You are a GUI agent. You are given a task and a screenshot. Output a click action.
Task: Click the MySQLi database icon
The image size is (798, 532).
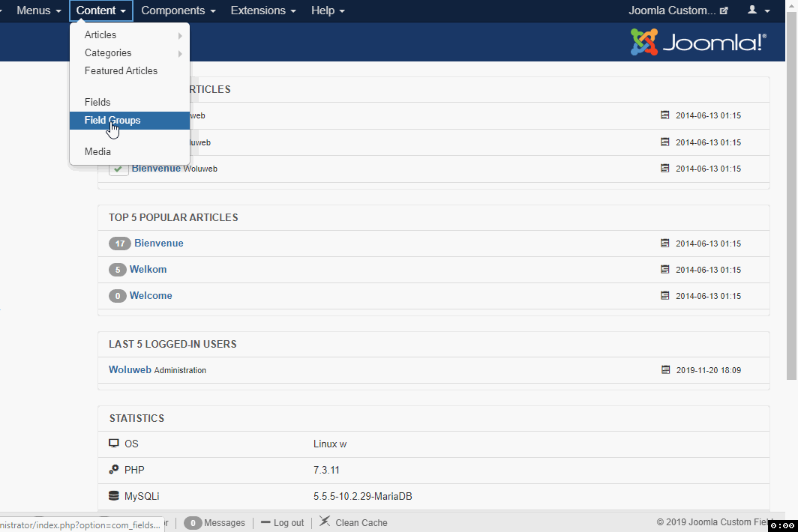click(114, 495)
